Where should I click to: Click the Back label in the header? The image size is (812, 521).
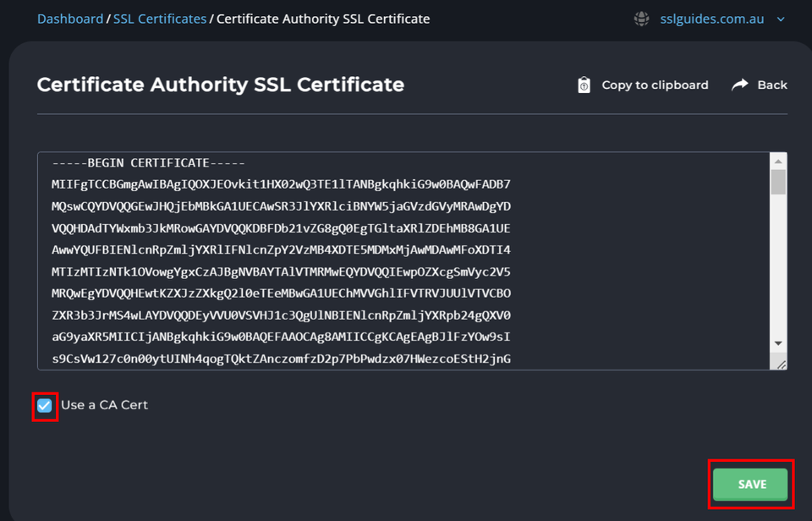click(x=774, y=85)
